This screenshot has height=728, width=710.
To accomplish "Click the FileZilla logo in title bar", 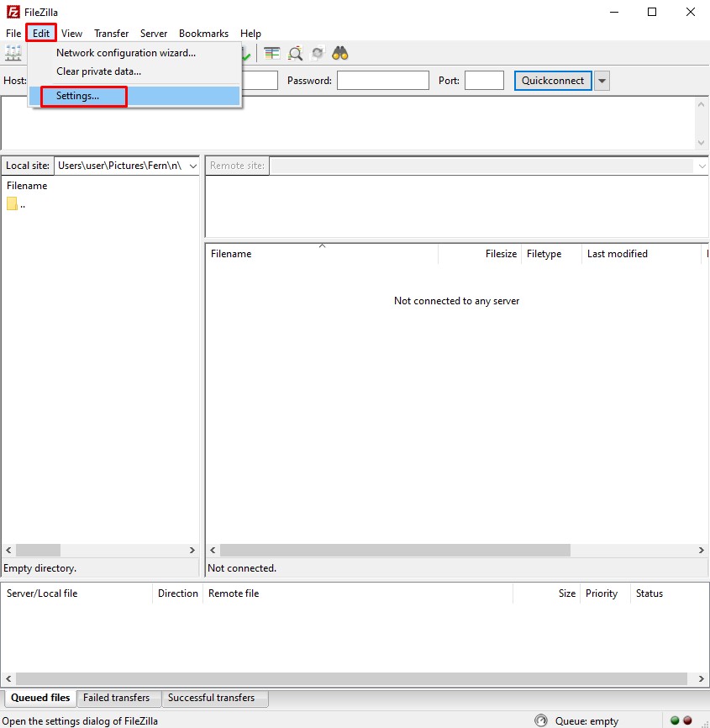I will pos(13,12).
